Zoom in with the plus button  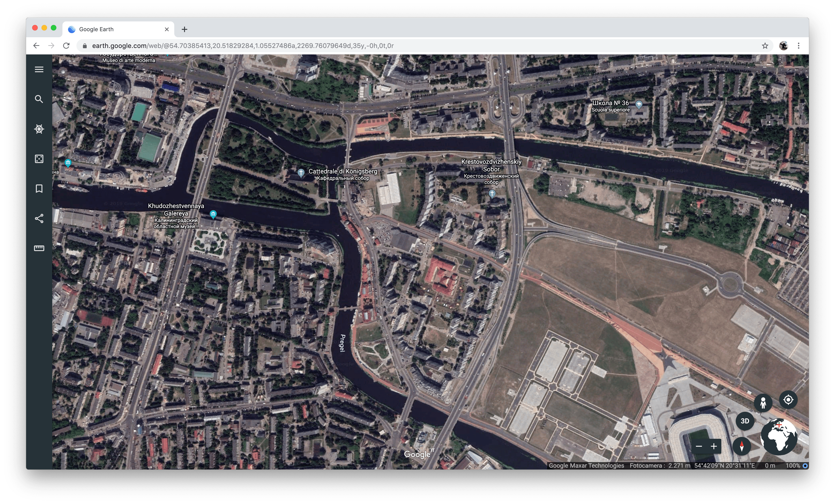pyautogui.click(x=714, y=446)
